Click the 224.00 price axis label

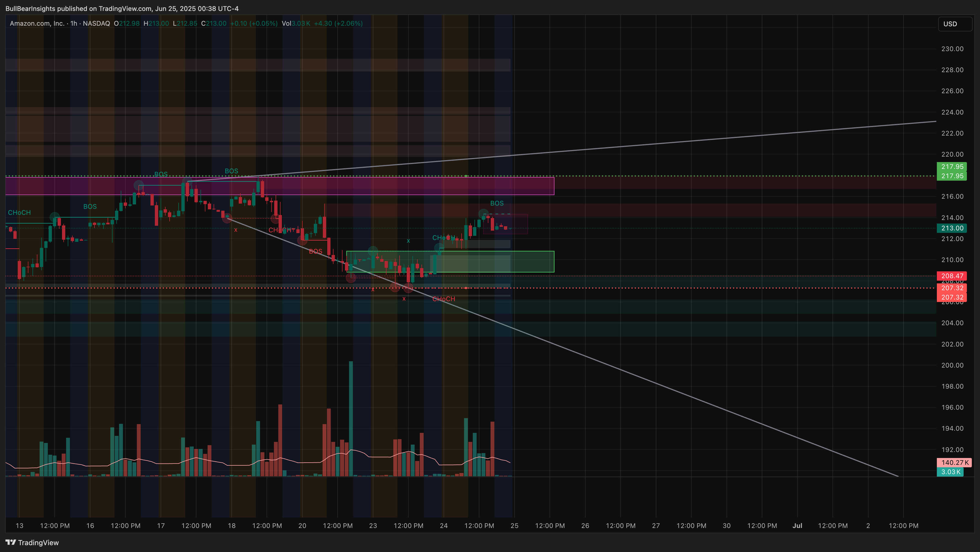pos(952,112)
